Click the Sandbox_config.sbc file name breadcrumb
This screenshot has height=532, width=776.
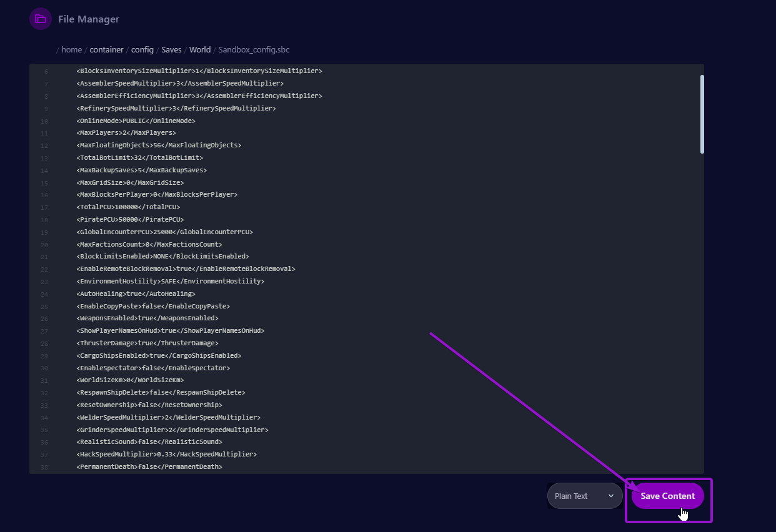click(x=254, y=49)
